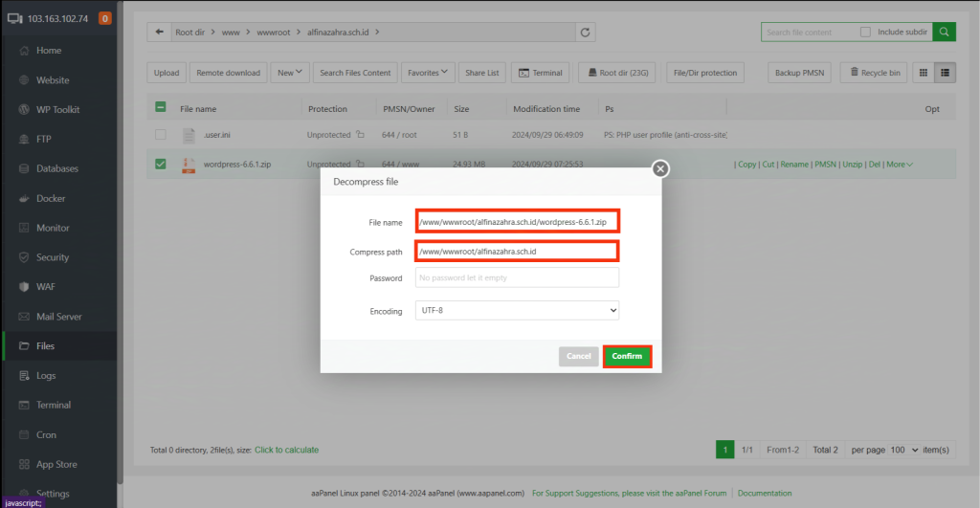Click the Cancel button in dialog
The width and height of the screenshot is (980, 508).
click(x=578, y=356)
